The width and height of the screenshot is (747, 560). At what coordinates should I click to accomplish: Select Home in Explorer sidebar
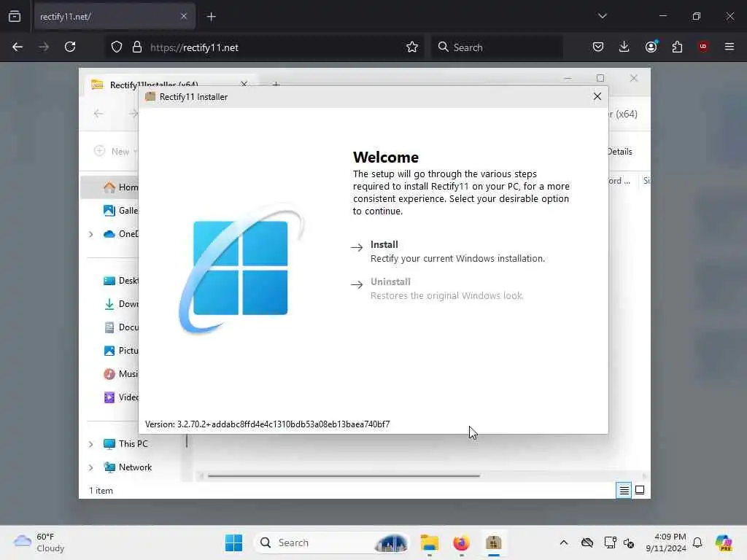(x=109, y=187)
